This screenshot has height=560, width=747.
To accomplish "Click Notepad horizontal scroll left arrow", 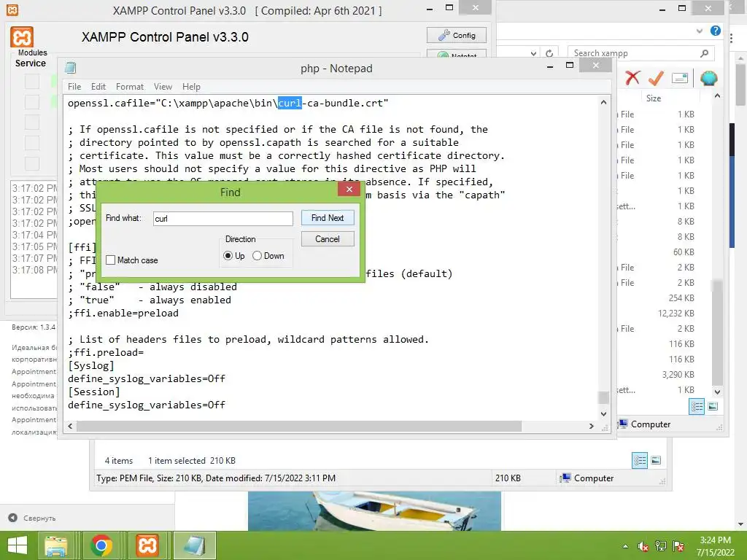I will click(71, 426).
